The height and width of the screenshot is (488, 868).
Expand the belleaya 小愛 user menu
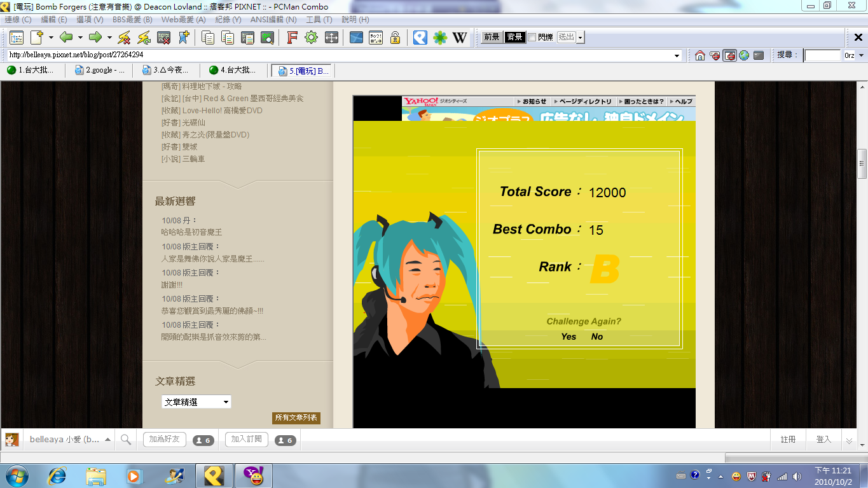(x=107, y=440)
